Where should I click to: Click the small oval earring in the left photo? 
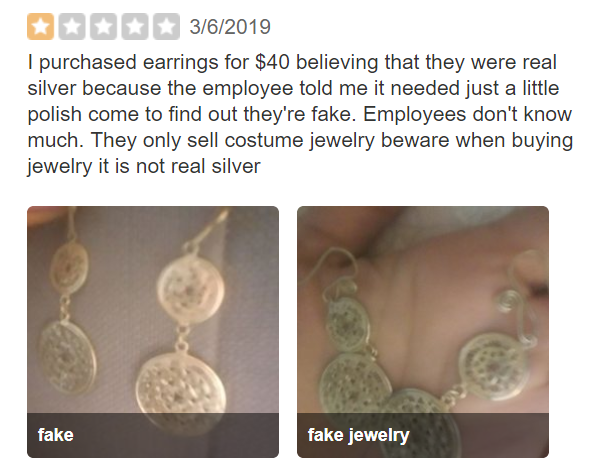(69, 269)
